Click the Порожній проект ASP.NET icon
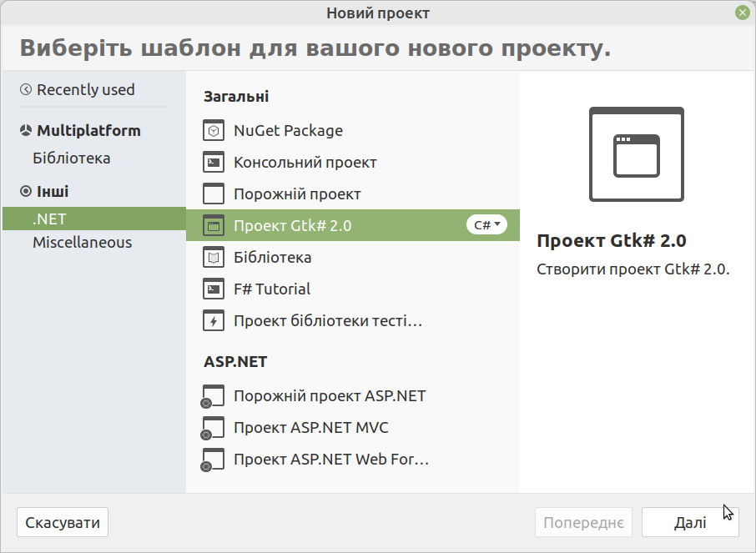Screen dimensions: 756x553 tap(213, 396)
